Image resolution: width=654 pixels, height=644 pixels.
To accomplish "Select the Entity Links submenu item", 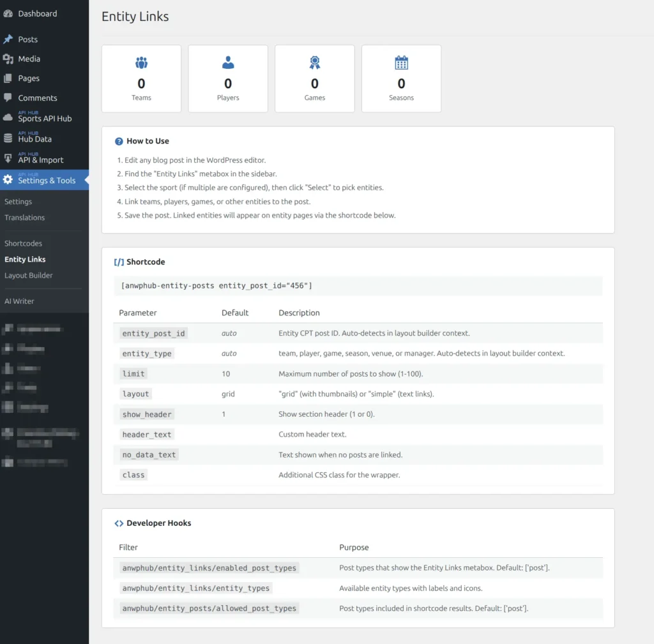I will (25, 259).
